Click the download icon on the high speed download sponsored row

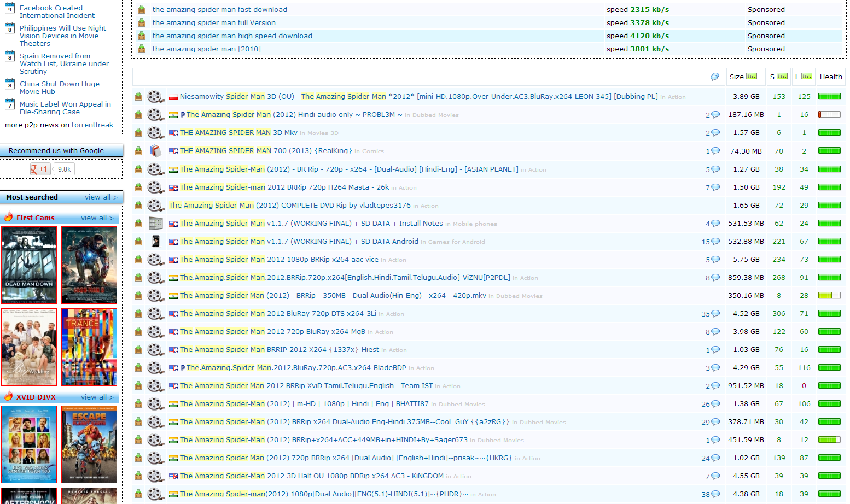pos(142,36)
